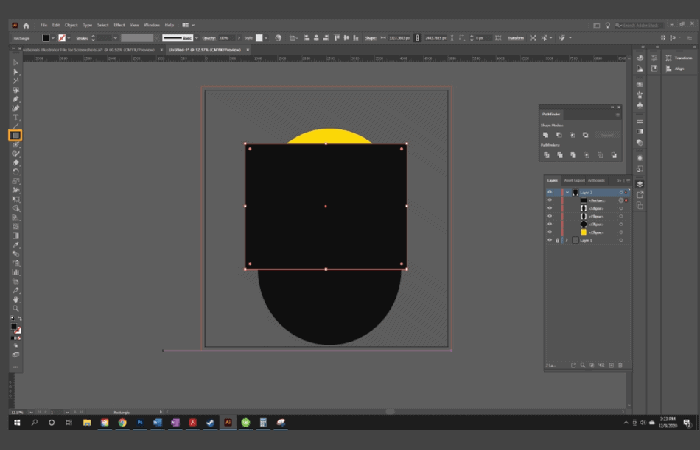Open the Layers panel options menu
Viewport: 700px width, 450px height.
(628, 180)
